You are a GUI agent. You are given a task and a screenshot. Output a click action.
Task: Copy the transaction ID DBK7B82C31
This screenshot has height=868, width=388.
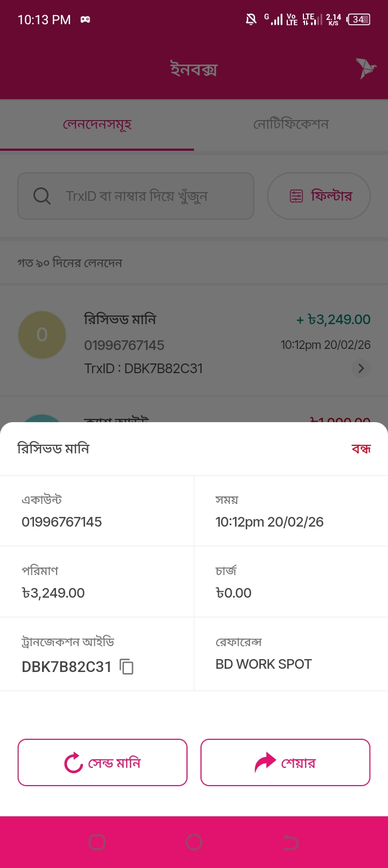(127, 667)
